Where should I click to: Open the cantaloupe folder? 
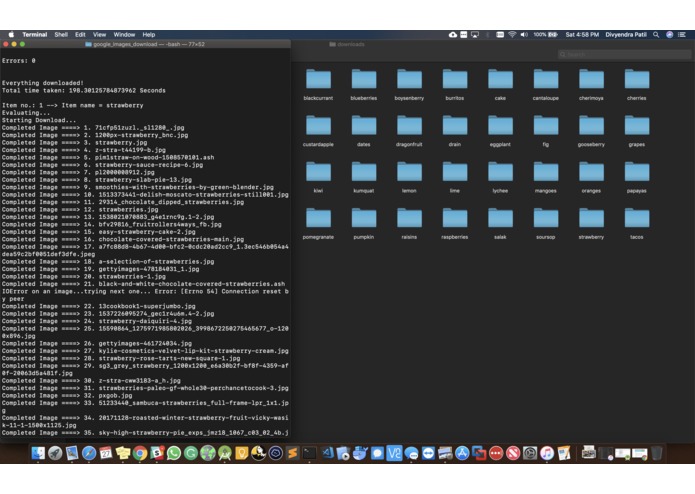[546, 80]
